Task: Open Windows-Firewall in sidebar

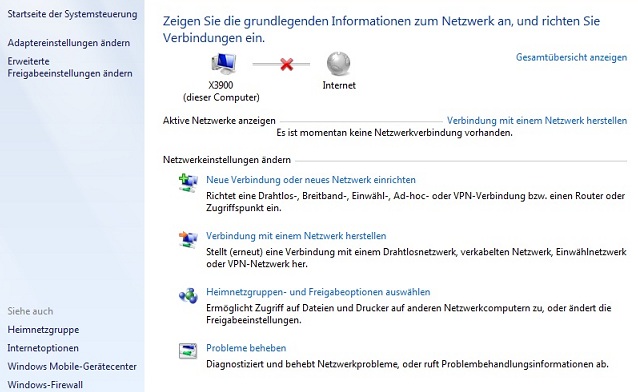Action: click(x=45, y=385)
